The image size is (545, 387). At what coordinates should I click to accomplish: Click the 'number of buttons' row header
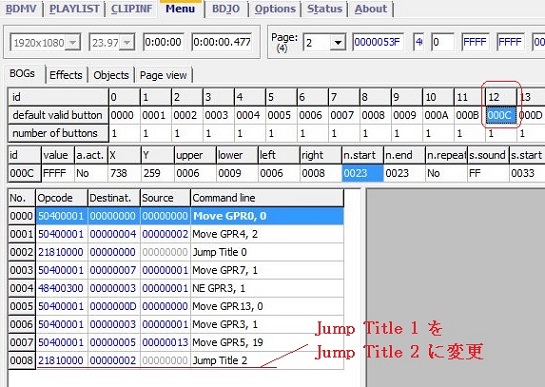58,133
